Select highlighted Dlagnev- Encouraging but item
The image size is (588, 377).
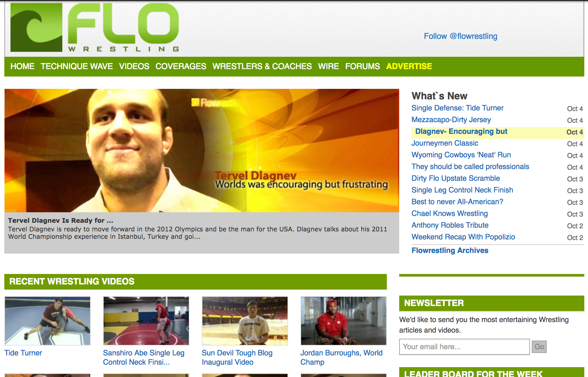(498, 132)
